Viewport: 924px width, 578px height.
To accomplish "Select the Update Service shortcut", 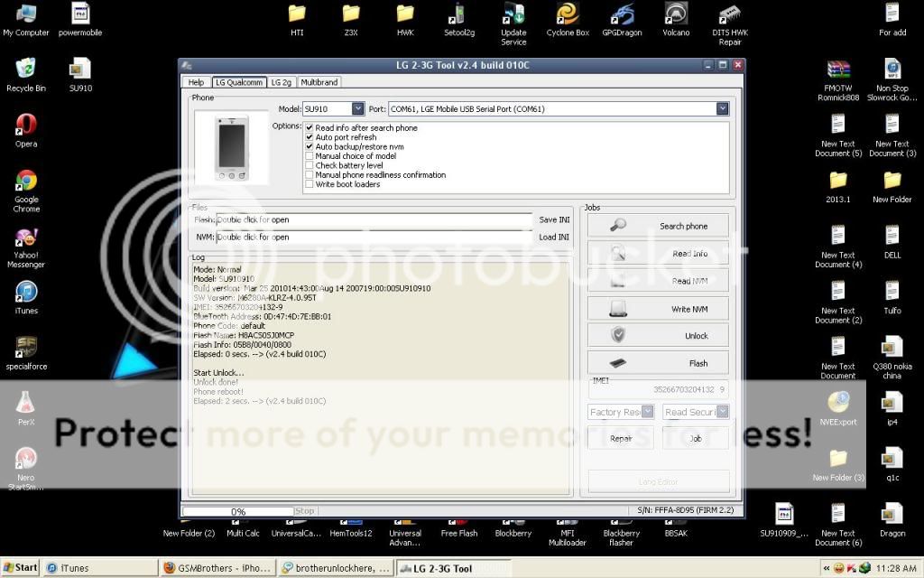I will (513, 24).
